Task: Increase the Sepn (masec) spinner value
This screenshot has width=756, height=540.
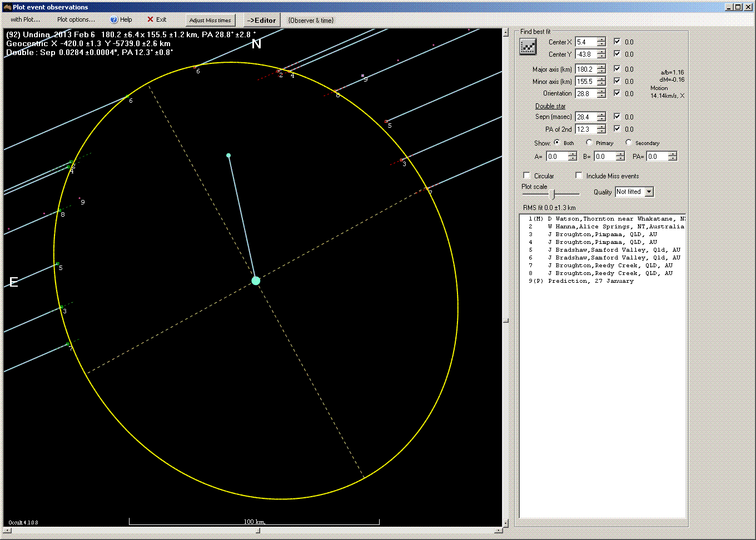Action: coord(601,114)
